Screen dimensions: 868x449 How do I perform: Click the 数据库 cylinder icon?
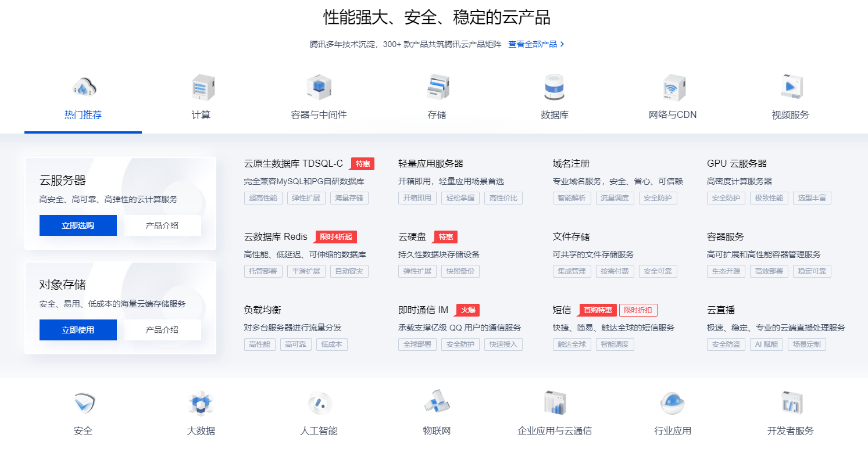pos(554,88)
